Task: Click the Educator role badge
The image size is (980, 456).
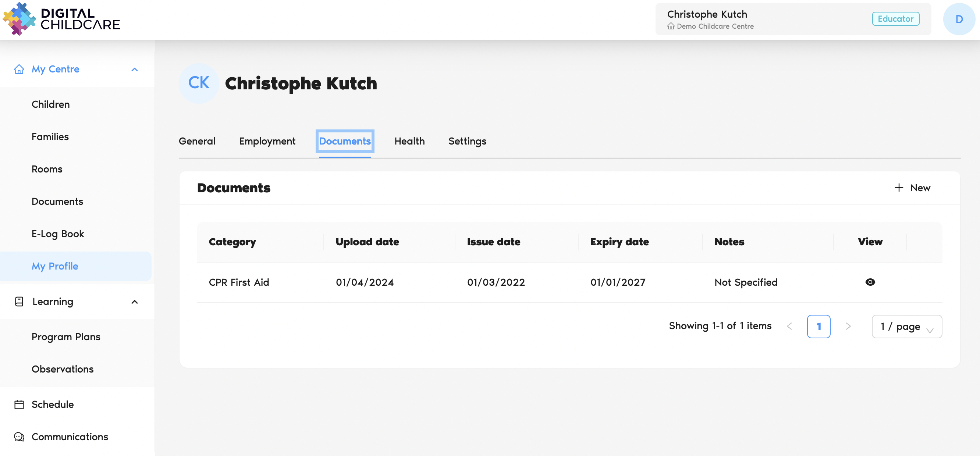Action: tap(895, 19)
